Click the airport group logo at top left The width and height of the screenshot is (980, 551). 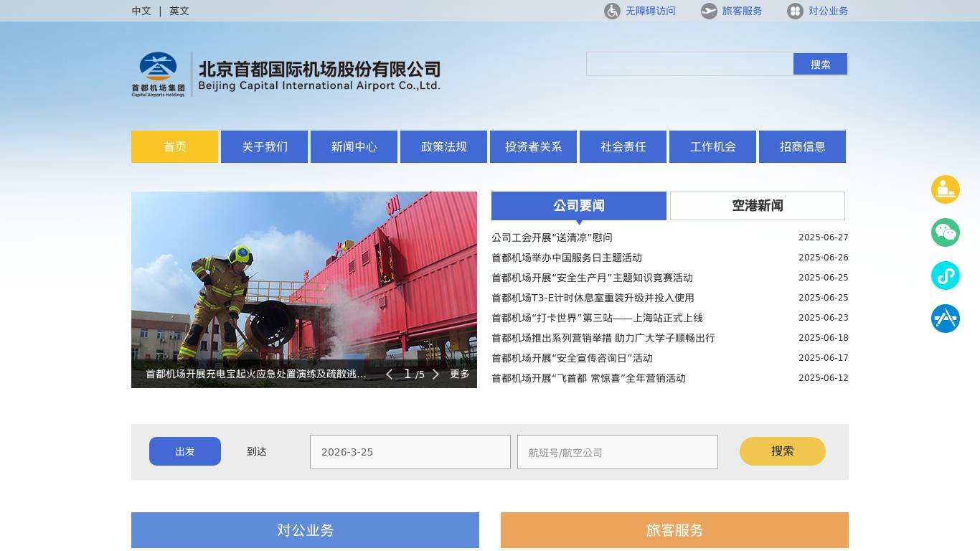pyautogui.click(x=157, y=73)
